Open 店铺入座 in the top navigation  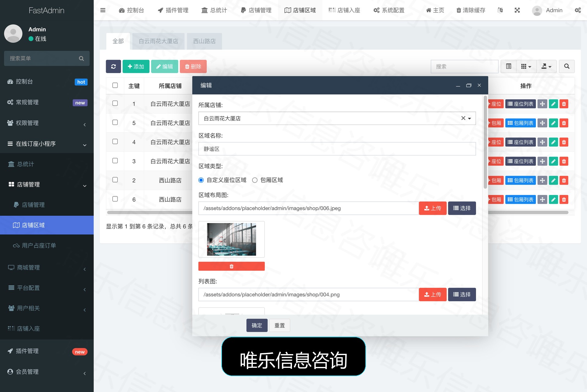(x=344, y=10)
